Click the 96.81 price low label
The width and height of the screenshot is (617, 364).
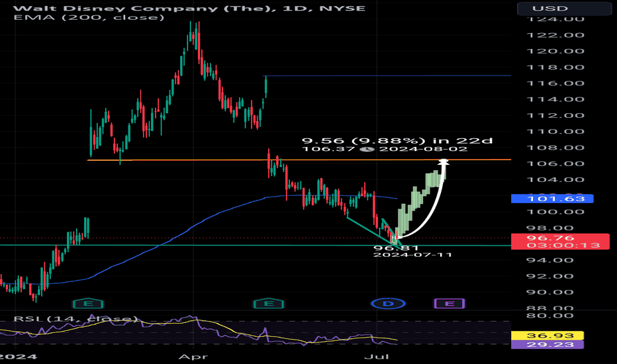click(x=397, y=248)
